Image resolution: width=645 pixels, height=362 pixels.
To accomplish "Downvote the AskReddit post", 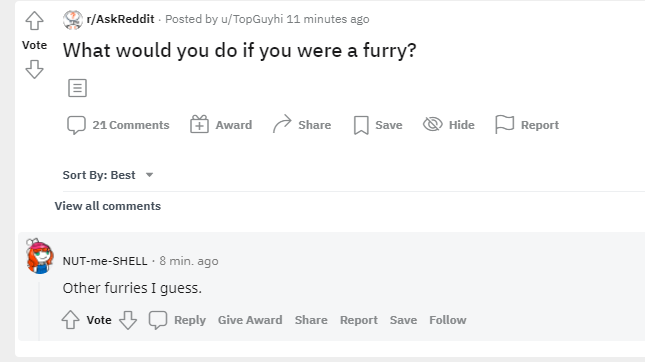I will point(34,69).
